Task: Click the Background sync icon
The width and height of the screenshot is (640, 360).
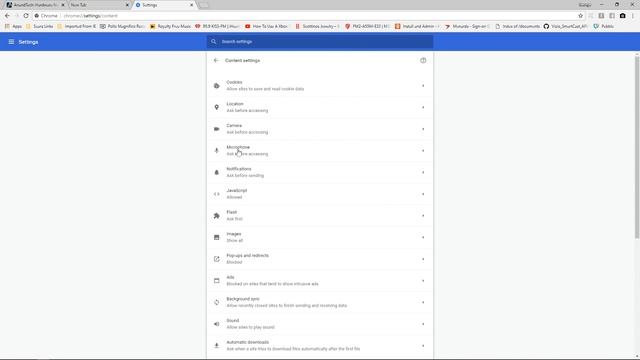Action: [x=216, y=302]
